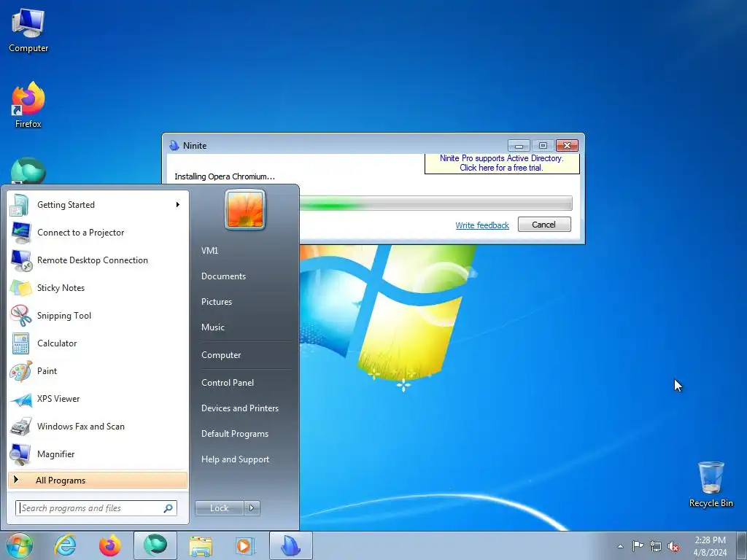Screen dimensions: 747x560
Task: Click Ninite taskbar button
Action: click(x=291, y=545)
